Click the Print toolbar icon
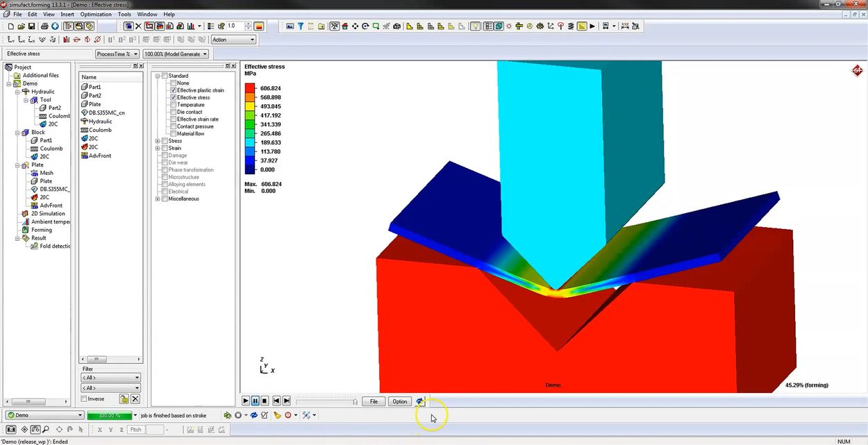 pos(44,26)
